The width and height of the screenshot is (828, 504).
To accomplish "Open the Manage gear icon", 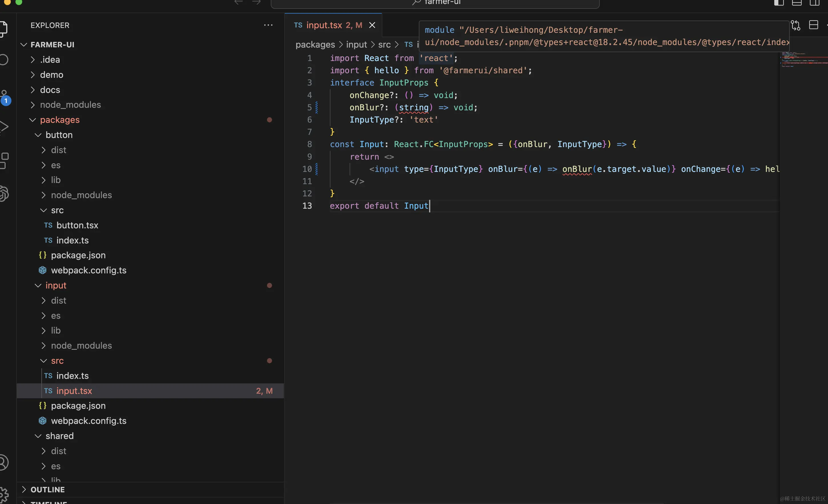I will [x=4, y=495].
